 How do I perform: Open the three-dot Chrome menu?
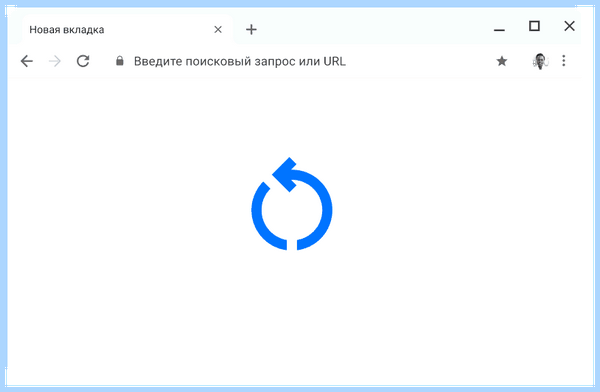564,60
